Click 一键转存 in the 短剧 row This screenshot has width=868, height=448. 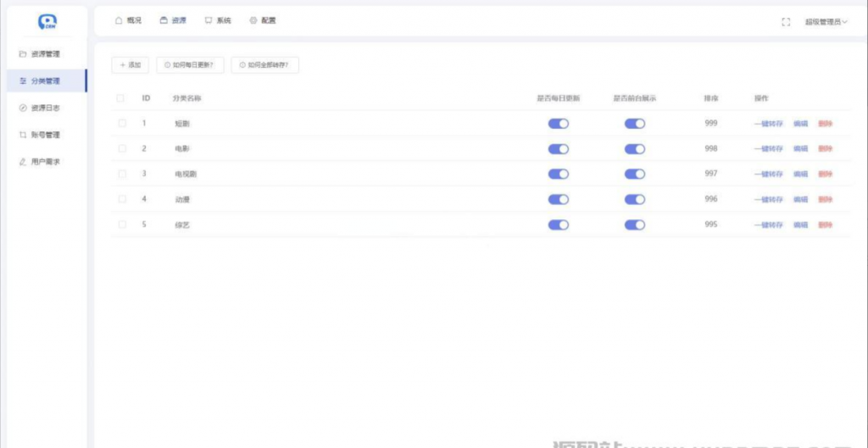click(769, 124)
